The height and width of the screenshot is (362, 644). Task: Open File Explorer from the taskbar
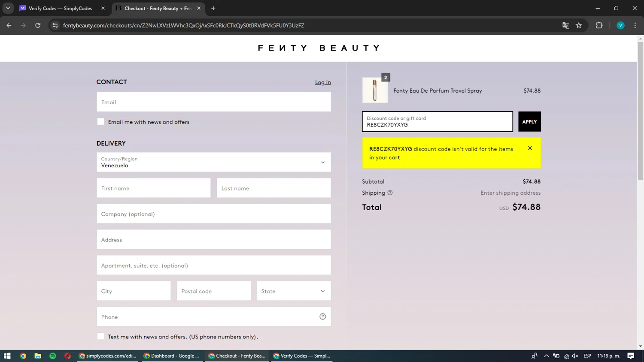click(x=38, y=356)
